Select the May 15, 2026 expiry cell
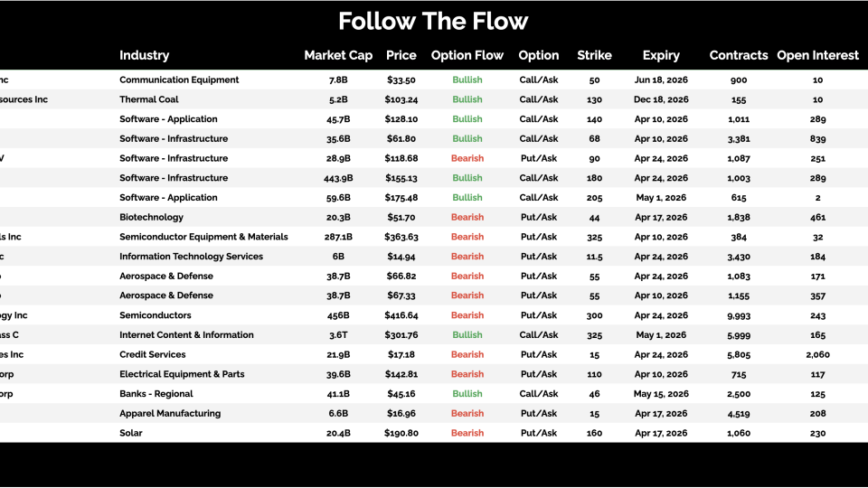Viewport: 868px width, 488px height. click(x=661, y=394)
